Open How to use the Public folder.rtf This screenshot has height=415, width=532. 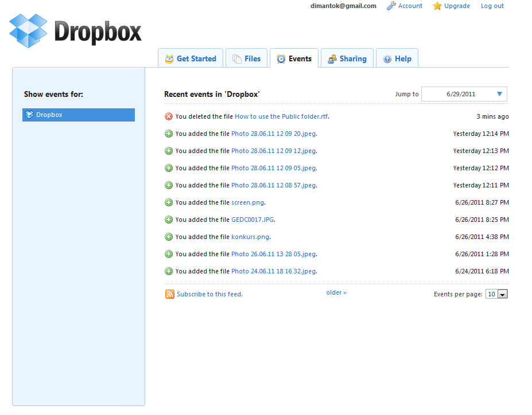(x=281, y=116)
